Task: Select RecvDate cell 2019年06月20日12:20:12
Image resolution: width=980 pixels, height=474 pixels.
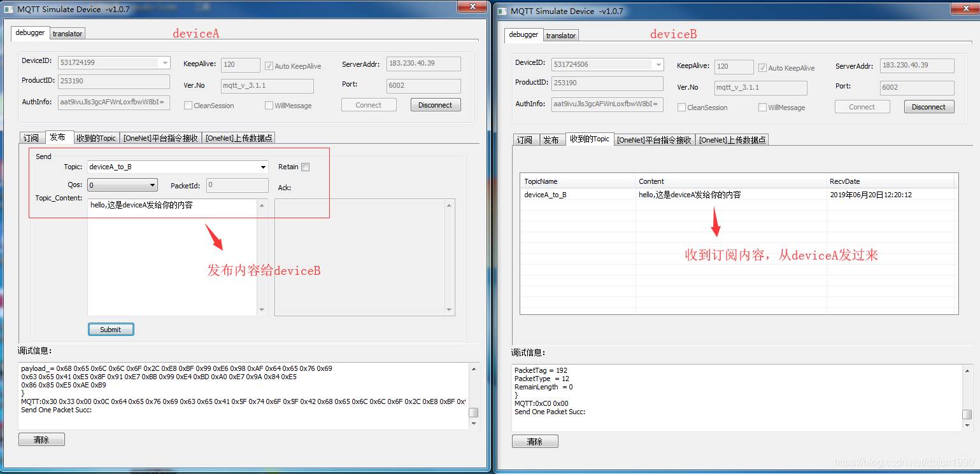Action: click(x=891, y=195)
